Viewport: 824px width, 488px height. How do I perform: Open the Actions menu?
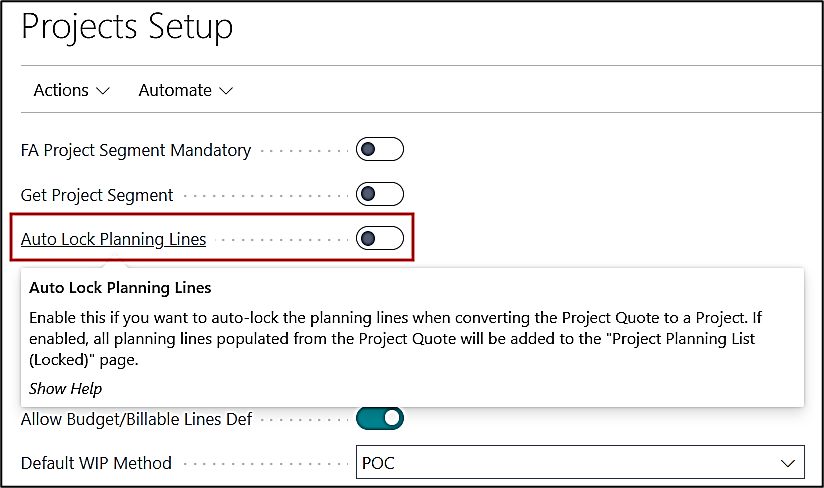(71, 90)
